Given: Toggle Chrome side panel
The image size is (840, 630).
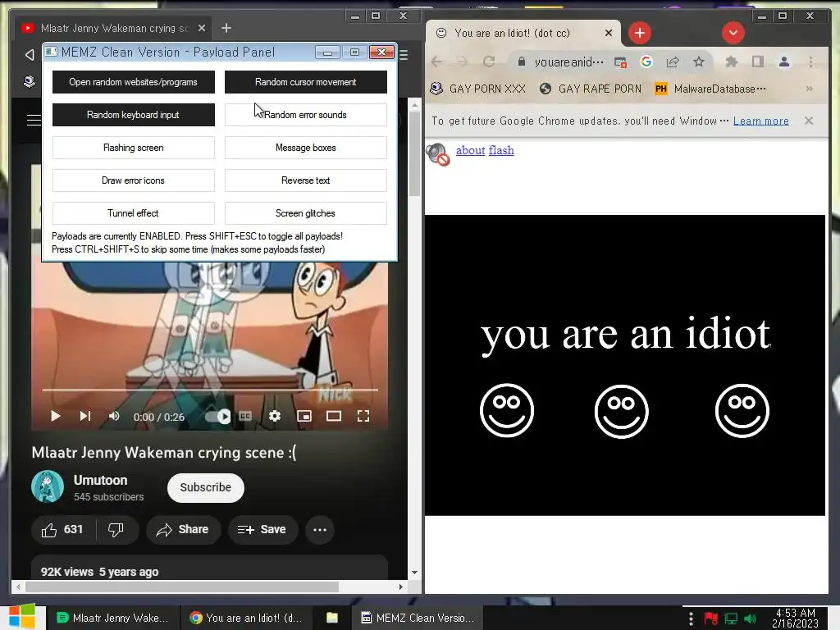Looking at the screenshot, I should click(757, 62).
